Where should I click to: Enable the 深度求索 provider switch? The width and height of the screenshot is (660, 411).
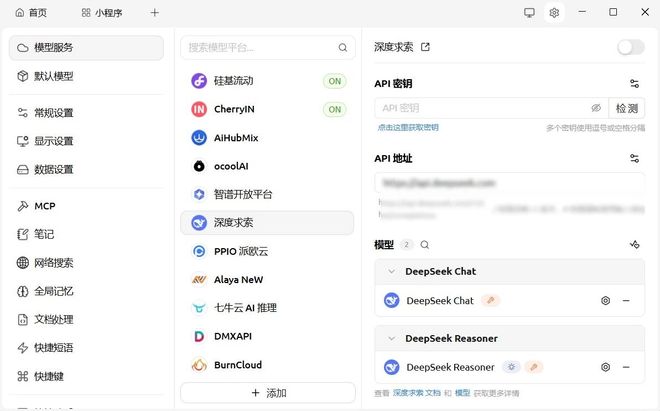tap(631, 47)
